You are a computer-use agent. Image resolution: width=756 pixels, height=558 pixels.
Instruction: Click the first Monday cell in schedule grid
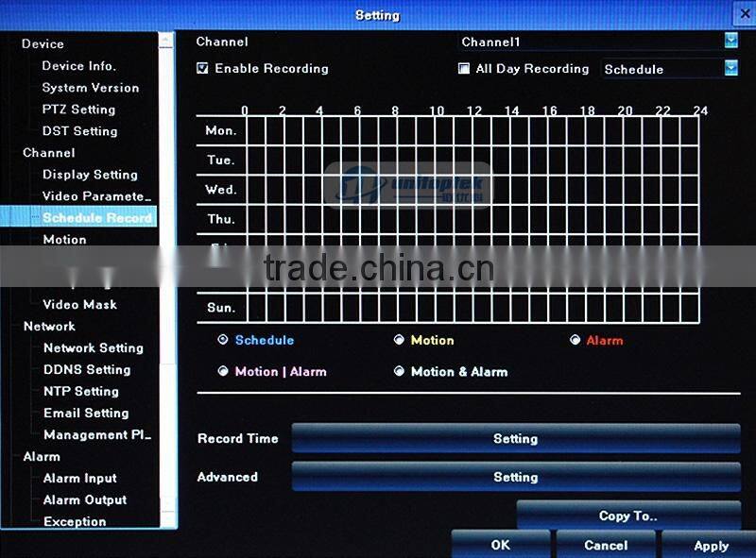[254, 131]
